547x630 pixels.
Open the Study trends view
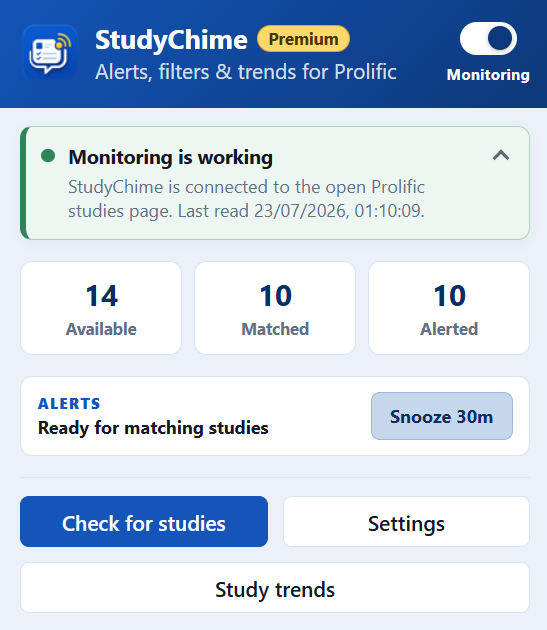275,588
